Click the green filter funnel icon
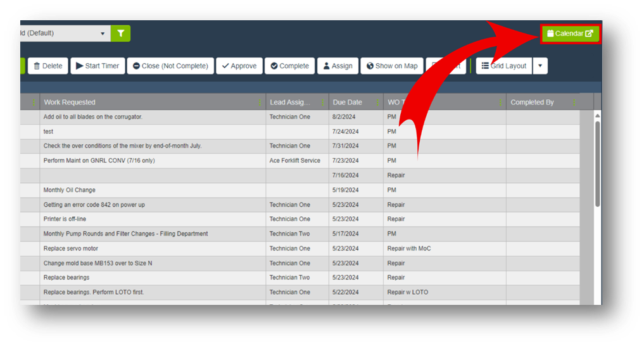 120,34
